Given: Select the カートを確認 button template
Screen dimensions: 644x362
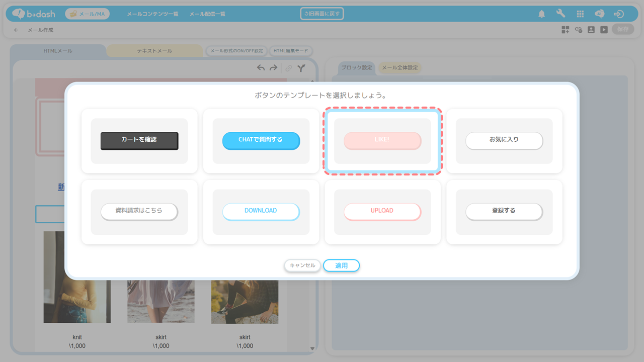Looking at the screenshot, I should pos(139,141).
